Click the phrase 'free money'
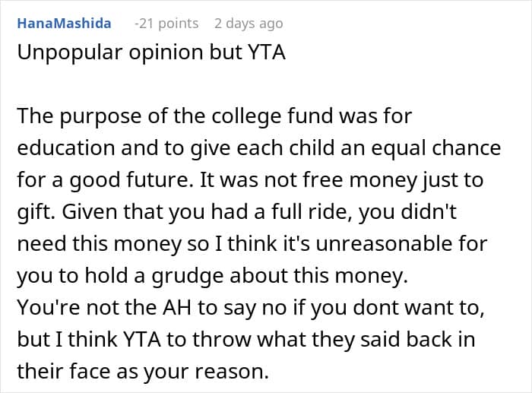The image size is (532, 393). click(x=350, y=182)
